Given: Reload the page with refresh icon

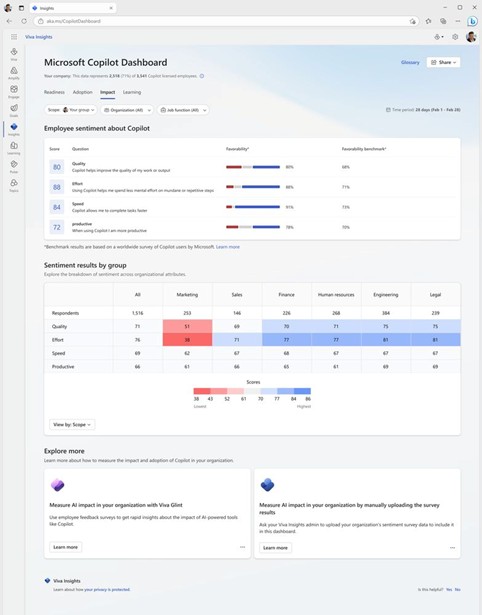Looking at the screenshot, I should (x=24, y=21).
